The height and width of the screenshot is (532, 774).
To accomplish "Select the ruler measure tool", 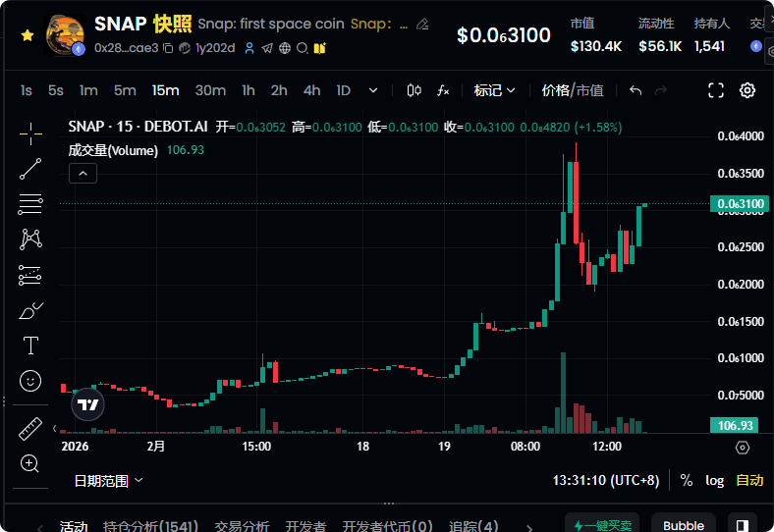I will pos(30,428).
